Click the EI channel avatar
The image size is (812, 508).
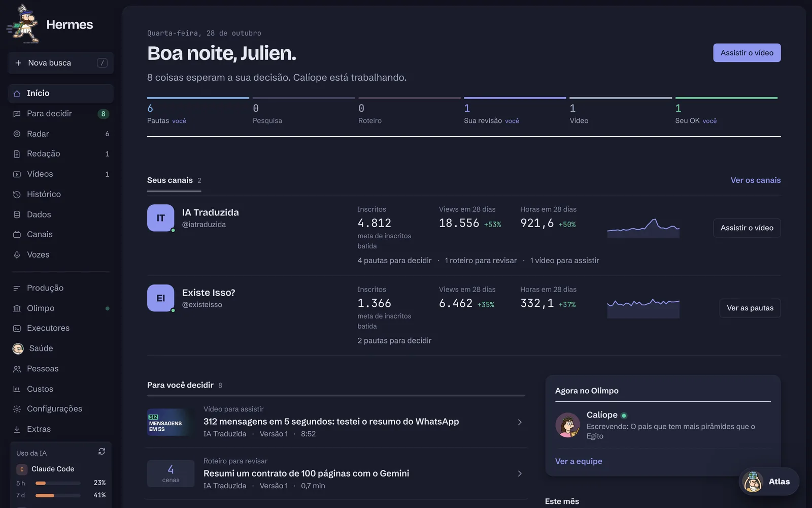click(x=160, y=298)
